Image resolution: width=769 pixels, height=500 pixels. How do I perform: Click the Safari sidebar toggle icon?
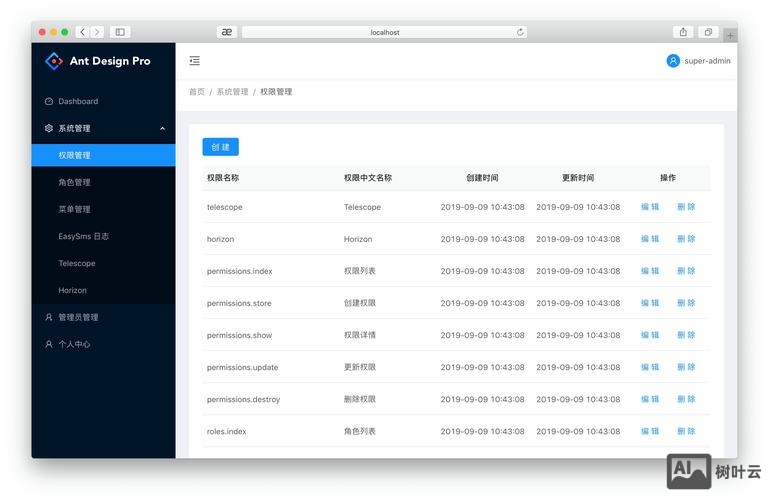click(120, 32)
